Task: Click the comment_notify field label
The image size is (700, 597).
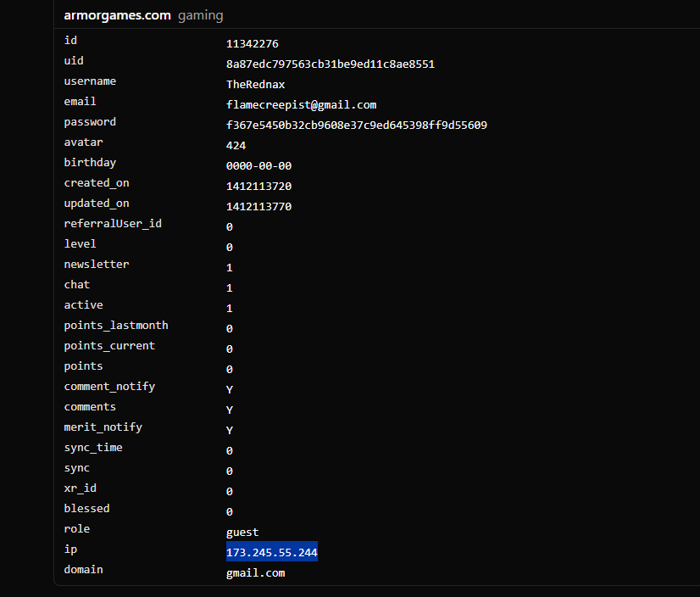Action: (x=109, y=387)
